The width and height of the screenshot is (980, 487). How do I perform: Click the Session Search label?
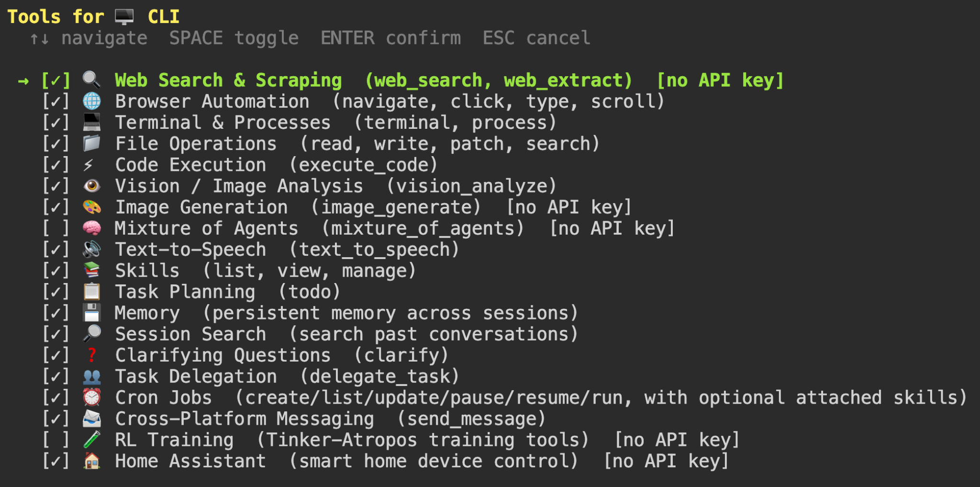[x=190, y=334]
